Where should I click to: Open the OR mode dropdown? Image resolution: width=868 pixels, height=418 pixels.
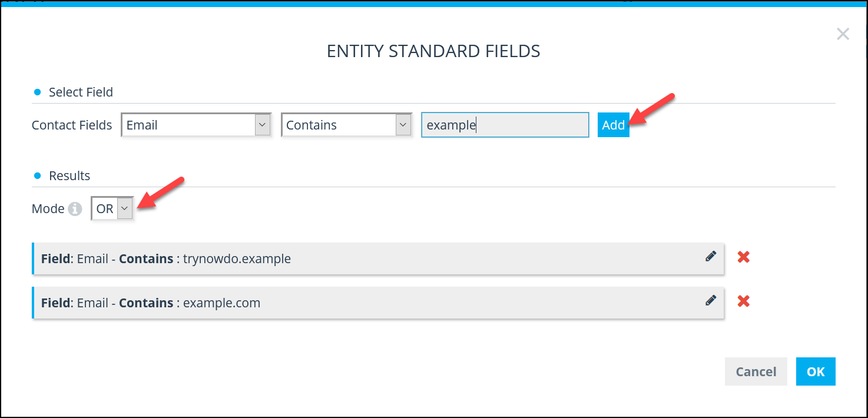click(112, 208)
